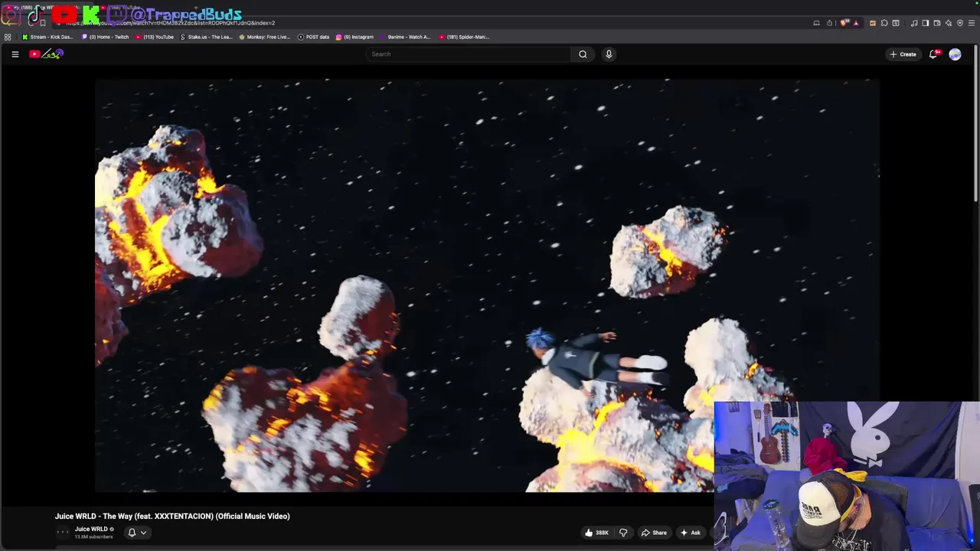Open the account avatar menu
The image size is (980, 551).
pyautogui.click(x=955, y=54)
